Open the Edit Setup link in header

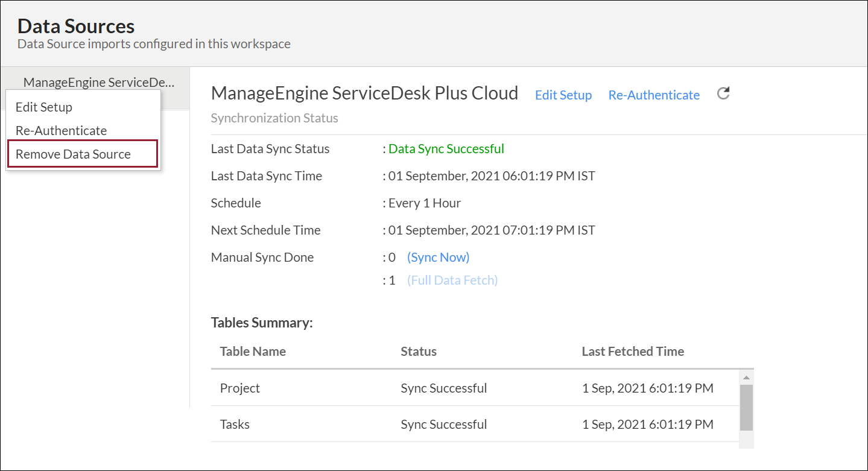563,95
